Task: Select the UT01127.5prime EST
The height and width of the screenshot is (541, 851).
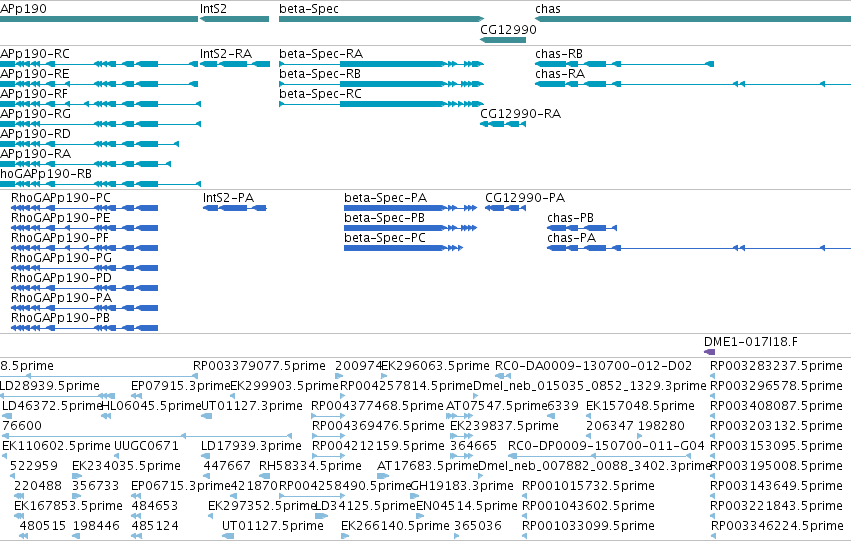Action: [x=273, y=526]
